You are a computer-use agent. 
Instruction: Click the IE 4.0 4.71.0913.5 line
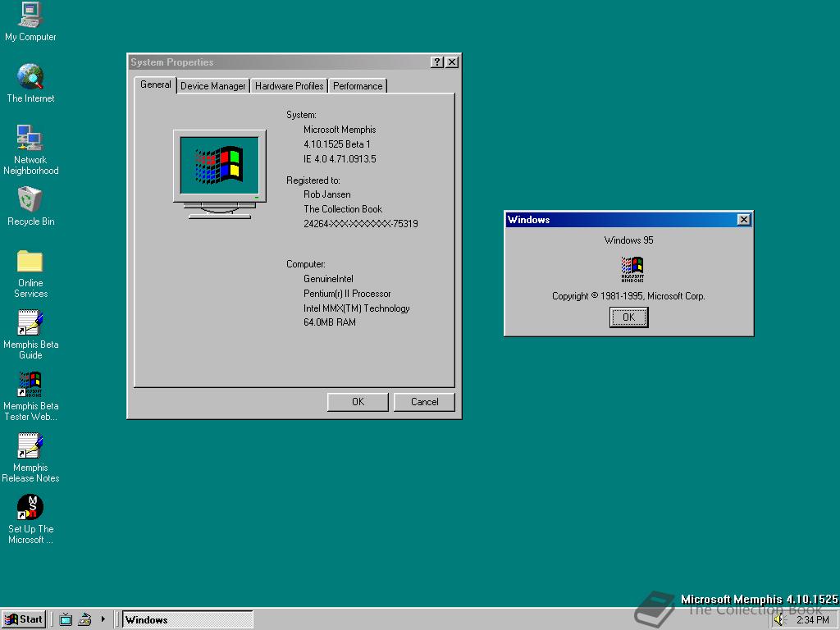tap(340, 159)
